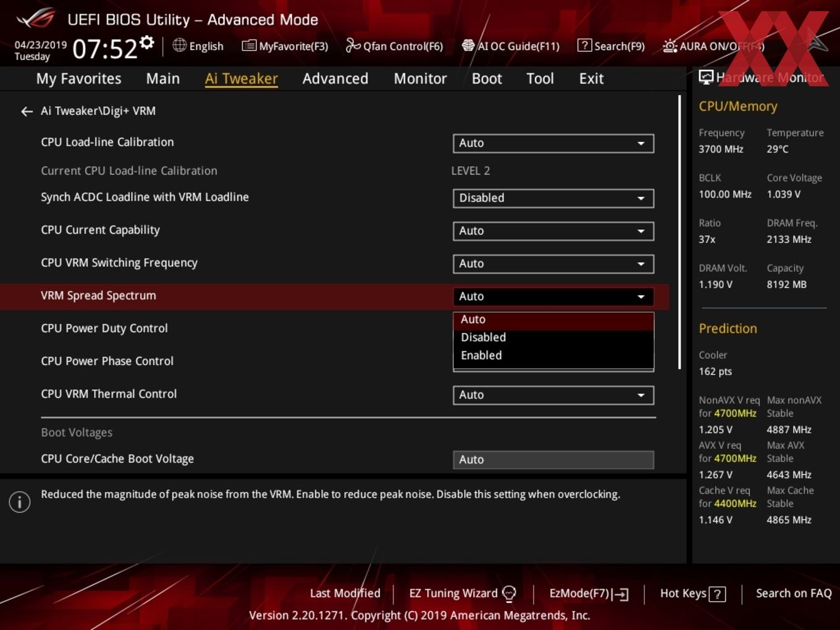
Task: Click the 8192 MB capacity value
Action: [x=786, y=284]
